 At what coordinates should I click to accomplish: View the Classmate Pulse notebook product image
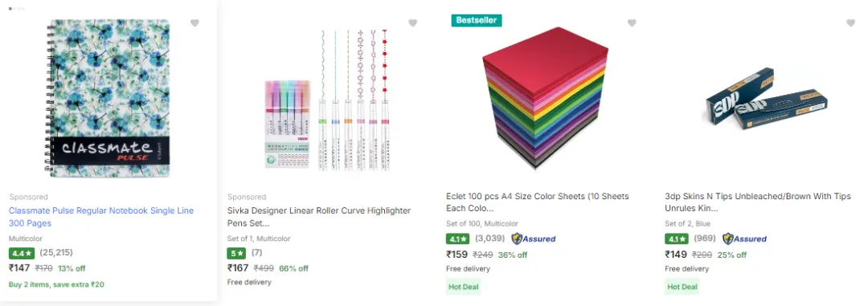108,99
